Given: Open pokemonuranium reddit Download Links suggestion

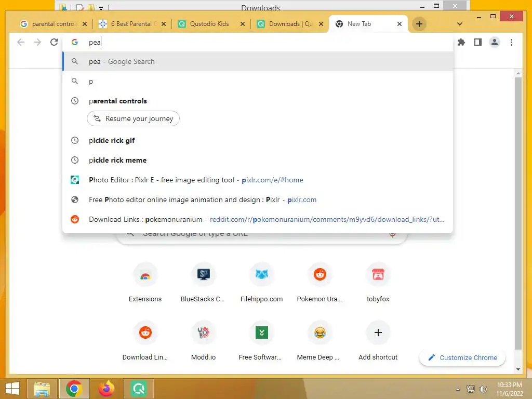Looking at the screenshot, I should pyautogui.click(x=258, y=219).
